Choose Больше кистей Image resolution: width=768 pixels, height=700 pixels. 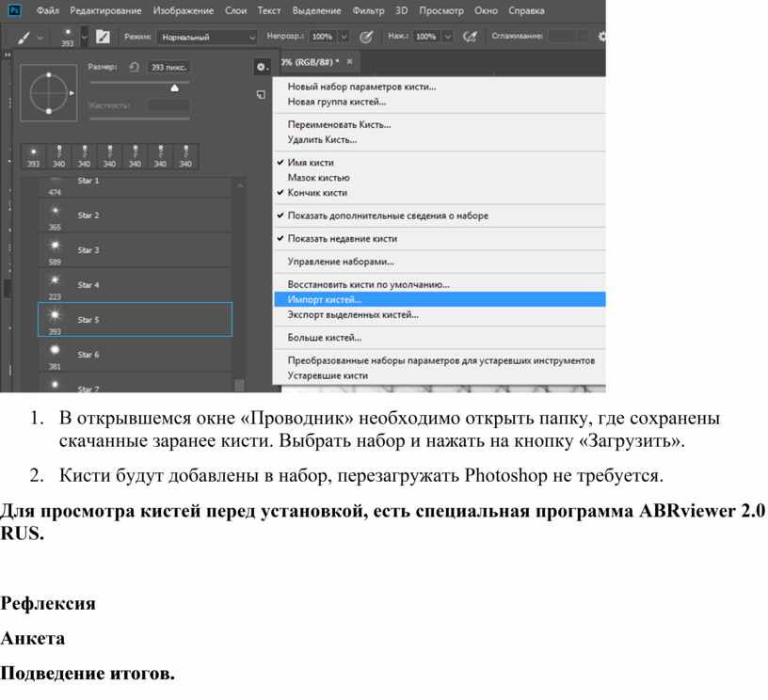(325, 338)
